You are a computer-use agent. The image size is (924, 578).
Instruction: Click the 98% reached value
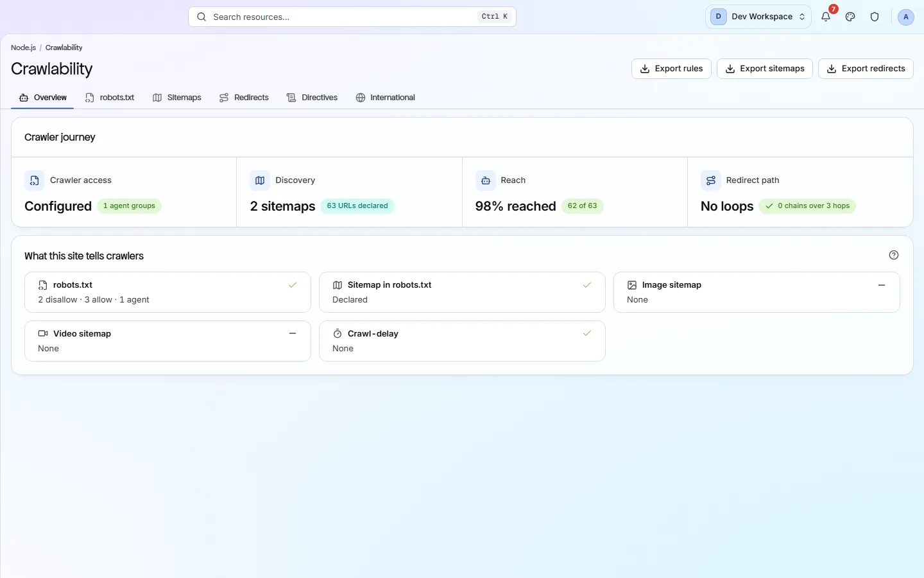(516, 206)
